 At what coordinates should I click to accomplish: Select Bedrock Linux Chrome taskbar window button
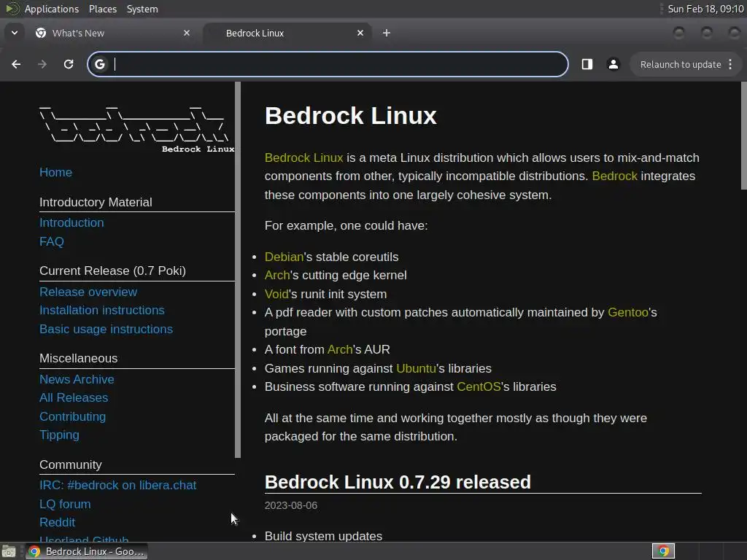click(86, 551)
